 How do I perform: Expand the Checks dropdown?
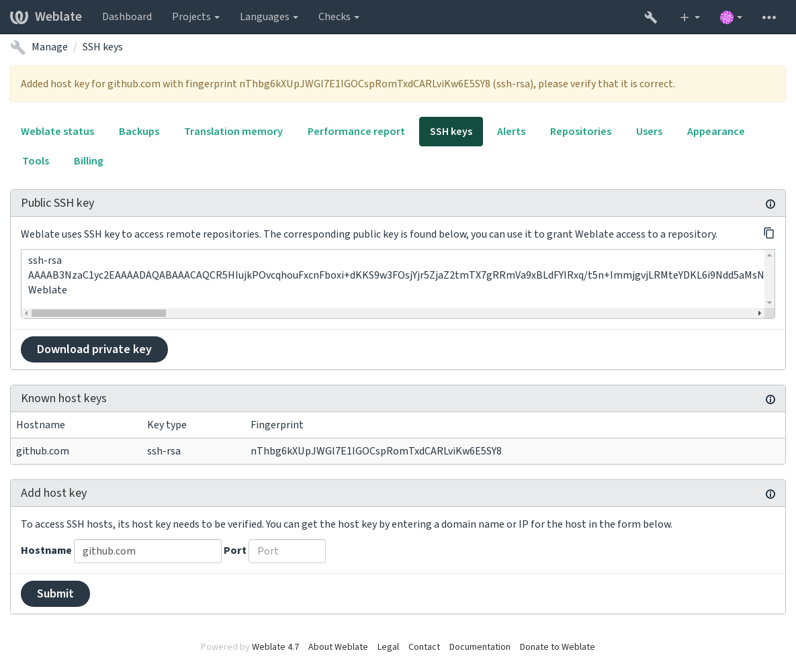click(339, 17)
